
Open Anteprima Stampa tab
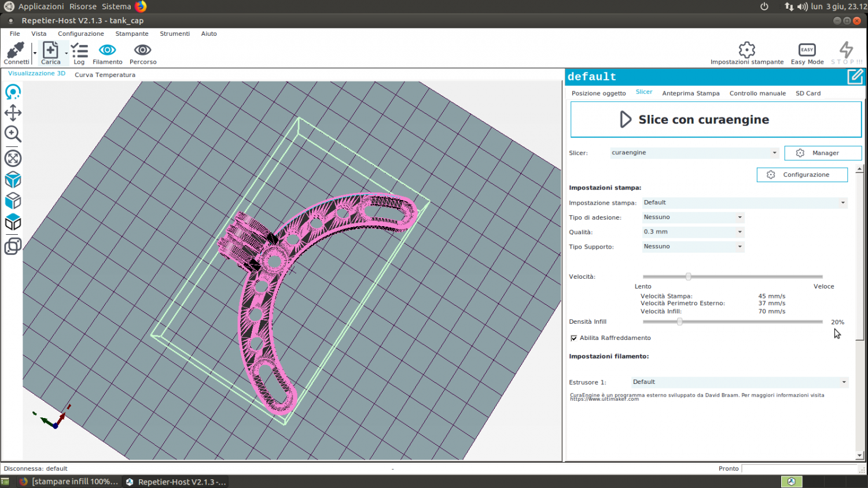tap(691, 93)
